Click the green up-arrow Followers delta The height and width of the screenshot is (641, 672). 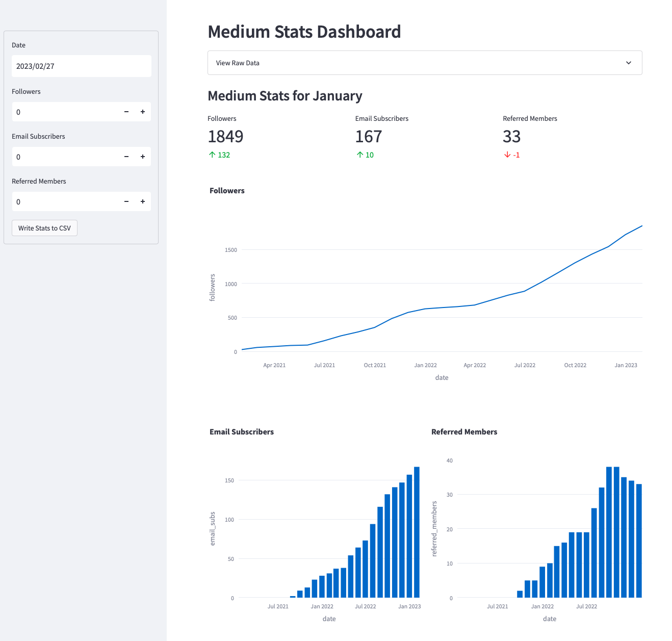click(219, 155)
